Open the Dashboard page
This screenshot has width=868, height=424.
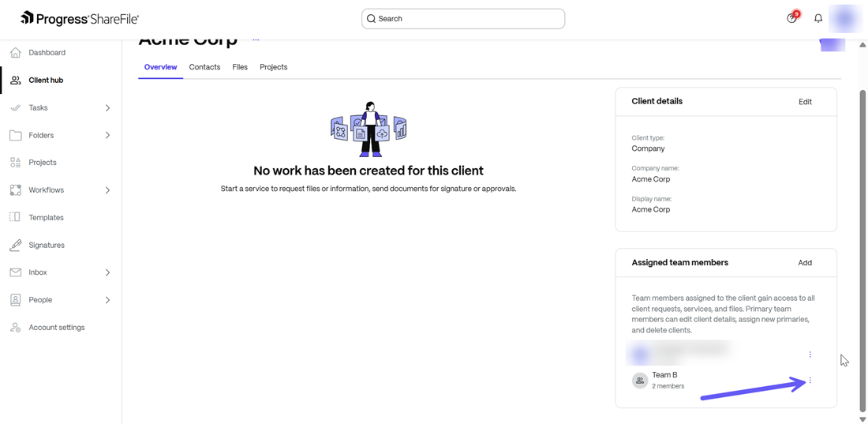(47, 53)
